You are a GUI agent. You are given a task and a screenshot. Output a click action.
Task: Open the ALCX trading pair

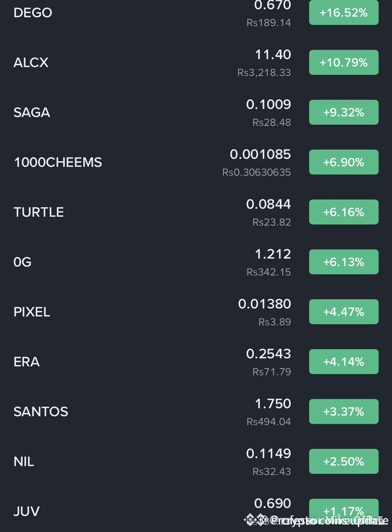pyautogui.click(x=31, y=62)
